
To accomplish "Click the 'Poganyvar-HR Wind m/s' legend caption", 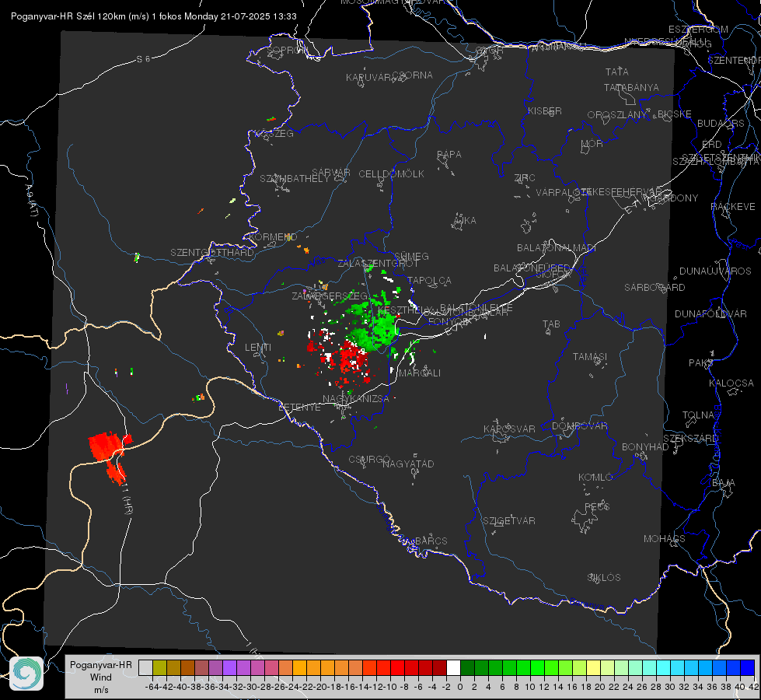I will 101,677.
